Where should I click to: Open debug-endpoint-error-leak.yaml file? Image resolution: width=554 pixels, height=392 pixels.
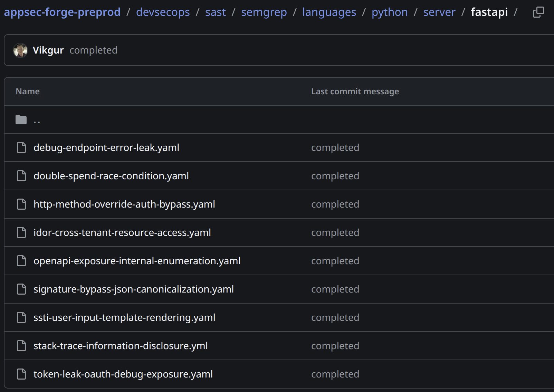pyautogui.click(x=106, y=147)
